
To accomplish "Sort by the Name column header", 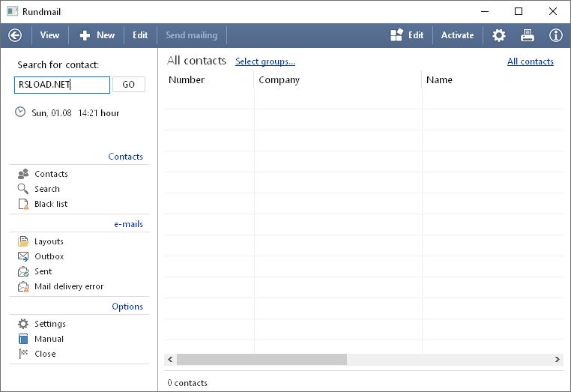I will (439, 79).
